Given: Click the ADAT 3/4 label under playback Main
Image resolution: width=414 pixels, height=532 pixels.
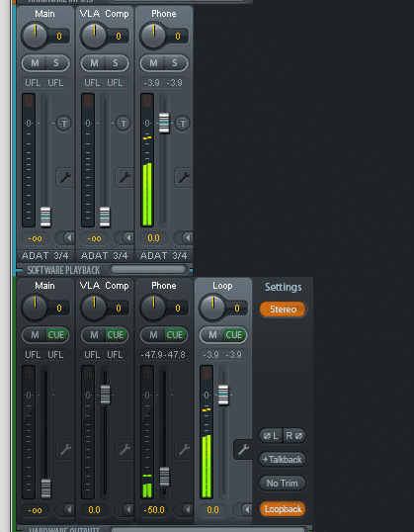Looking at the screenshot, I should pyautogui.click(x=45, y=255).
